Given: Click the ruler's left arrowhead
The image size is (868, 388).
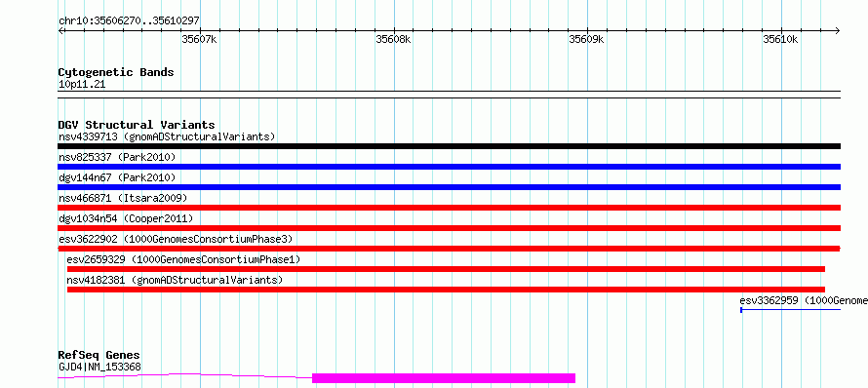Looking at the screenshot, I should point(60,30).
